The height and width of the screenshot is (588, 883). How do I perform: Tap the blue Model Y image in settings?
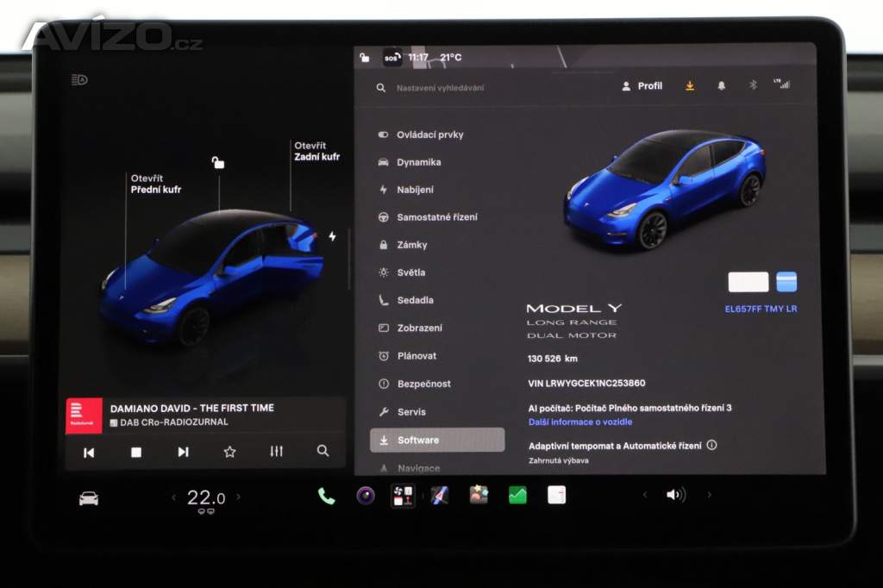pos(665,189)
